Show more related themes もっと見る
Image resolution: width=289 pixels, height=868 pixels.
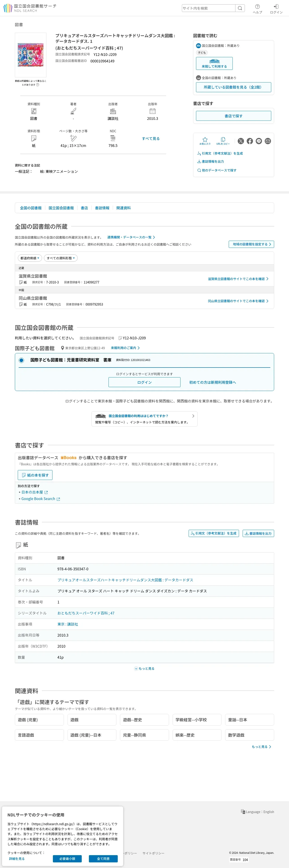261,747
